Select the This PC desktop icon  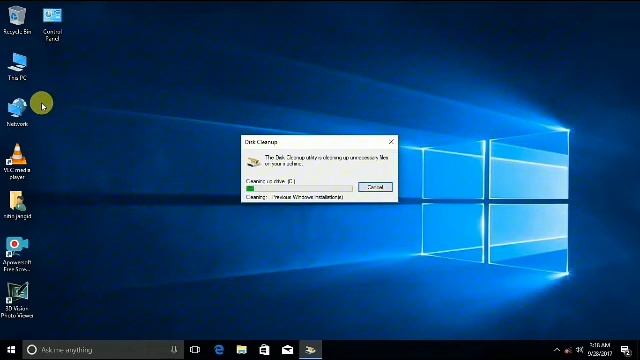17,67
